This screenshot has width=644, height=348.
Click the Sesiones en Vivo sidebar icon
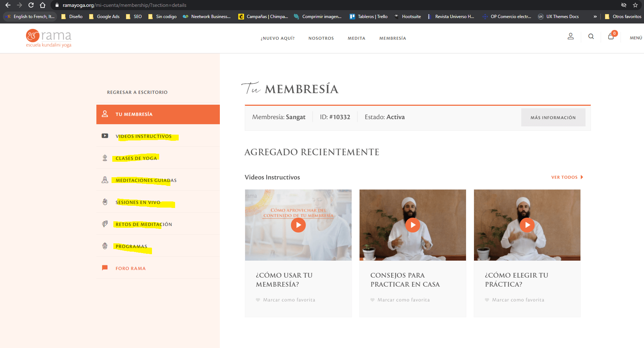pos(105,202)
